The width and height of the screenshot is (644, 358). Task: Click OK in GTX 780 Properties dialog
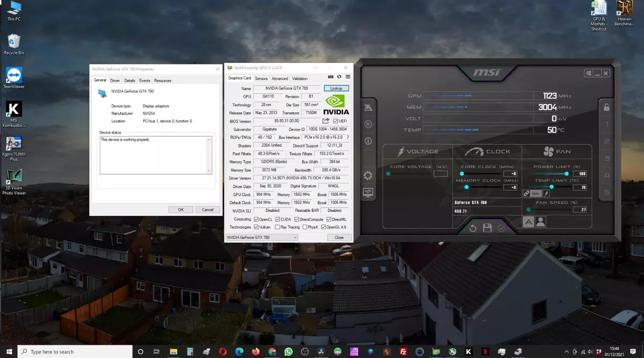[181, 209]
